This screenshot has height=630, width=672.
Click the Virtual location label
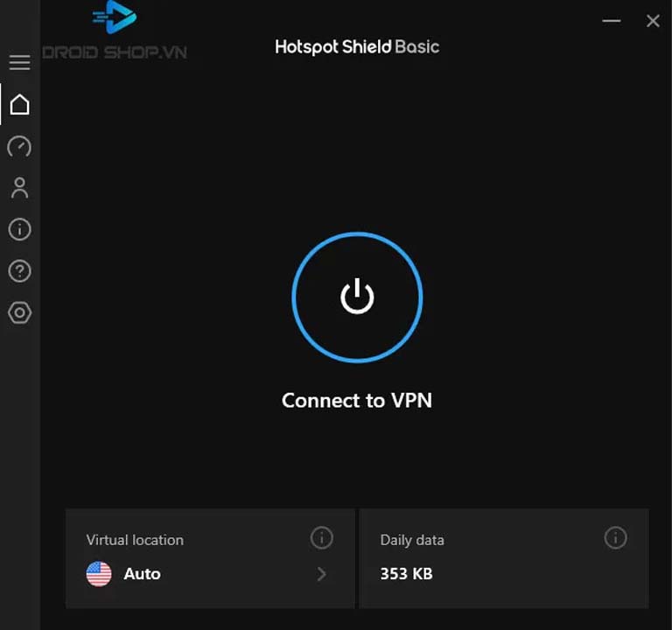click(135, 540)
